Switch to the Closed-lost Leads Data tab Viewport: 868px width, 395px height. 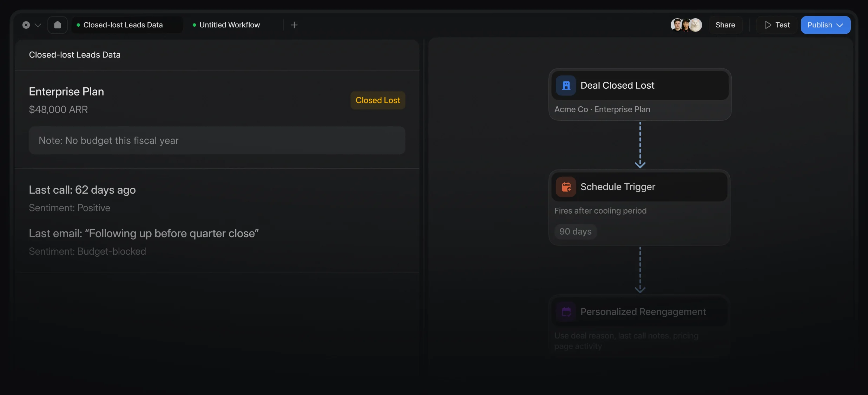(127, 25)
